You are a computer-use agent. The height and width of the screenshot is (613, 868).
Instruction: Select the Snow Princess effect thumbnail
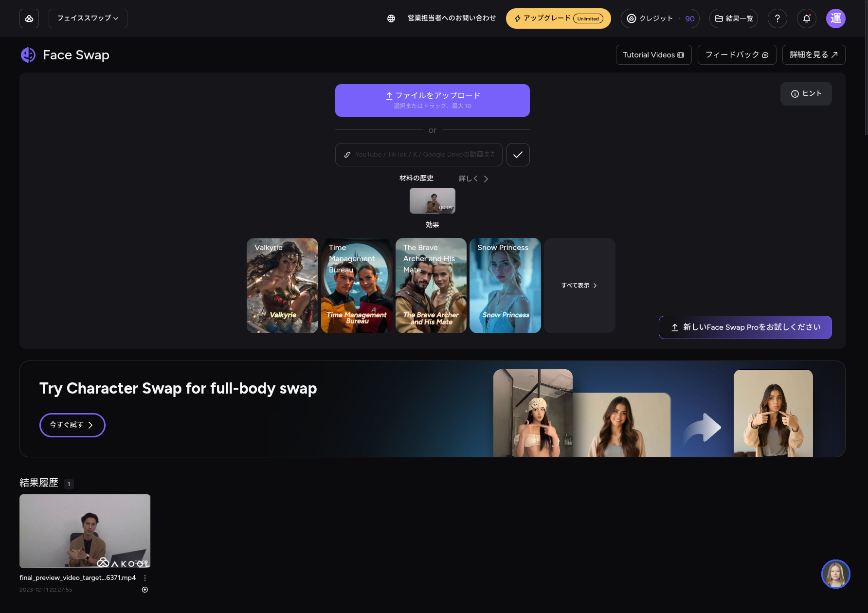(x=505, y=286)
